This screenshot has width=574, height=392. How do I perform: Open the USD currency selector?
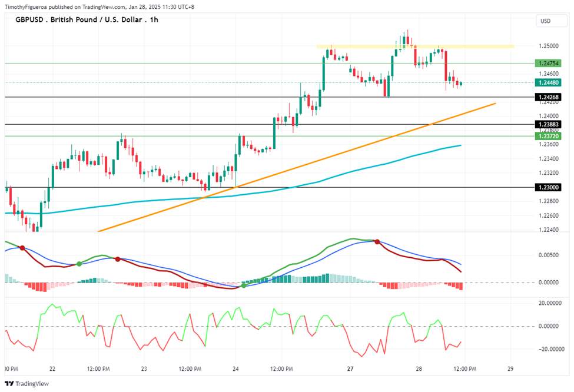[551, 21]
